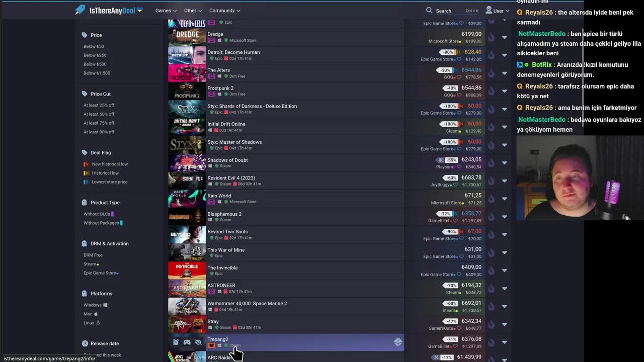Click the flame icon for This War of Mine
The height and width of the screenshot is (362, 644).
tap(491, 252)
